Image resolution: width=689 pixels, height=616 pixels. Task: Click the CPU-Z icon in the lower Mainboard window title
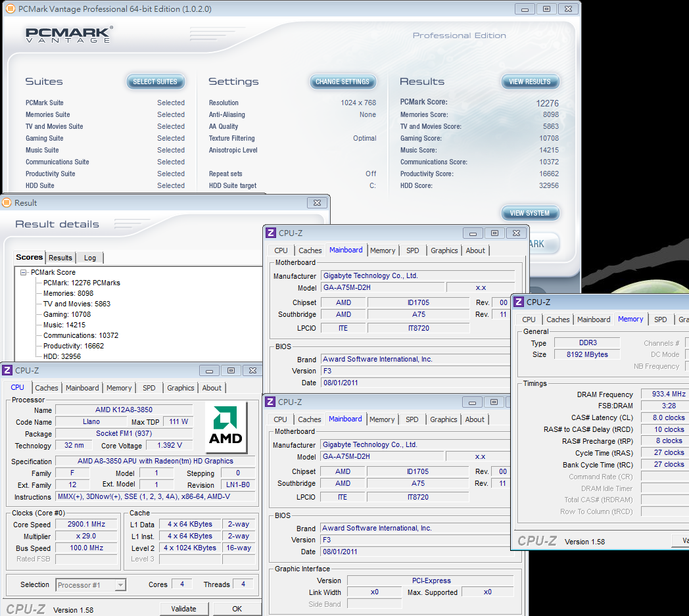coord(270,402)
